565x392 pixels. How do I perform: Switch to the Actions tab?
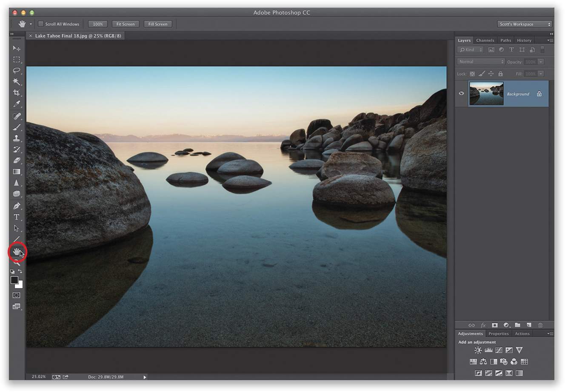tap(522, 334)
